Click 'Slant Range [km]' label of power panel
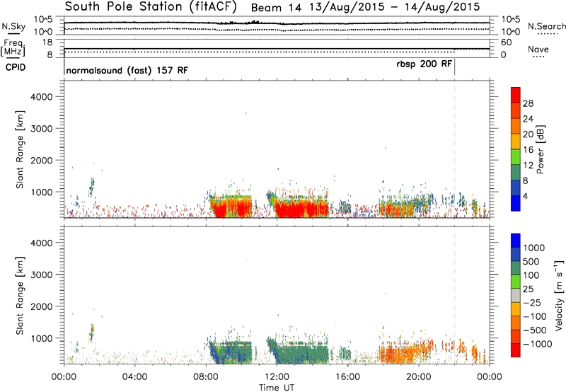Image resolution: width=566 pixels, height=392 pixels. [x=20, y=149]
